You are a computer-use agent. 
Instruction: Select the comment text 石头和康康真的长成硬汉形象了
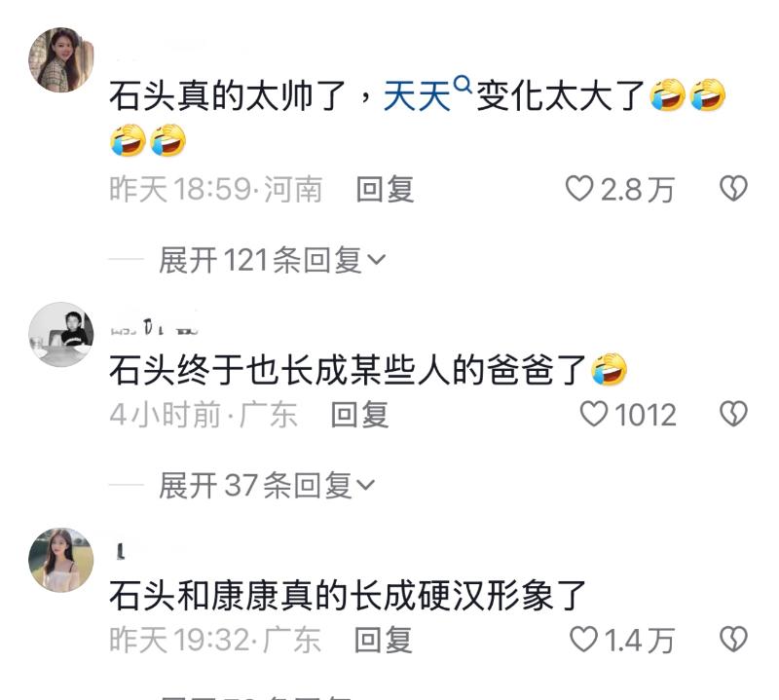[x=348, y=596]
